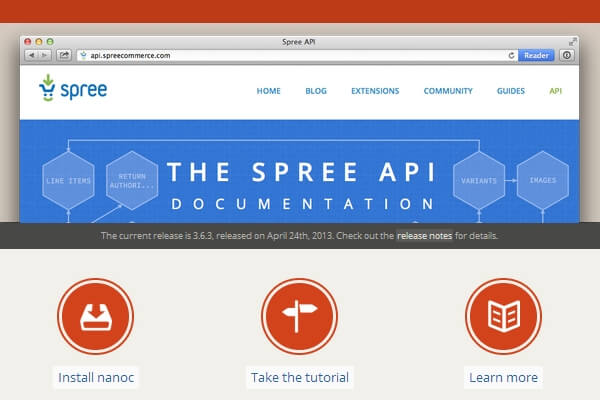
Task: Click the api.spreecommerce.com address field
Action: (297, 56)
